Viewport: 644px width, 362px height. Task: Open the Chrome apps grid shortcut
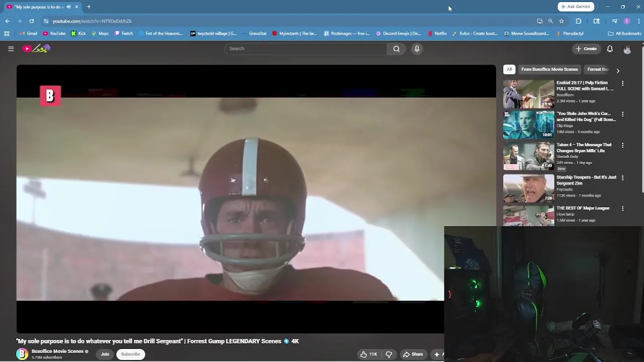pyautogui.click(x=7, y=34)
